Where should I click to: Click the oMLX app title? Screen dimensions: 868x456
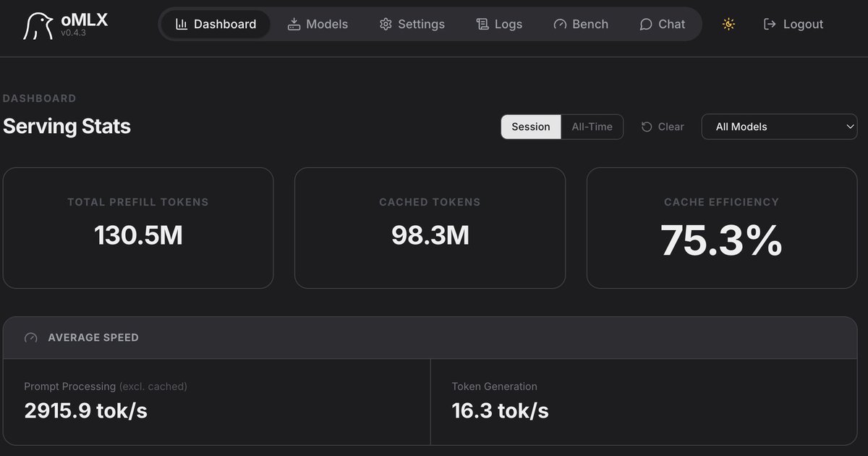pos(85,20)
